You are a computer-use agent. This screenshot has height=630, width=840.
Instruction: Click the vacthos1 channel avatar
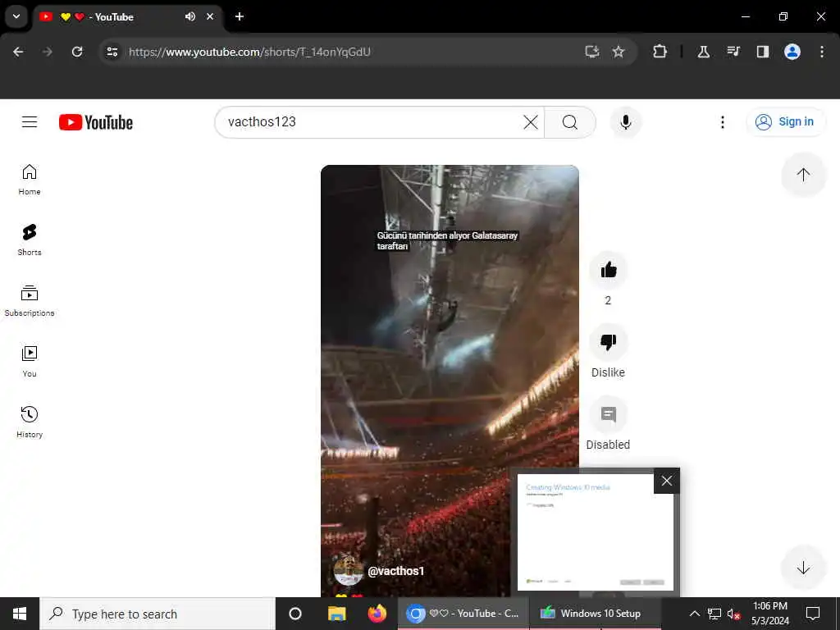pyautogui.click(x=348, y=571)
